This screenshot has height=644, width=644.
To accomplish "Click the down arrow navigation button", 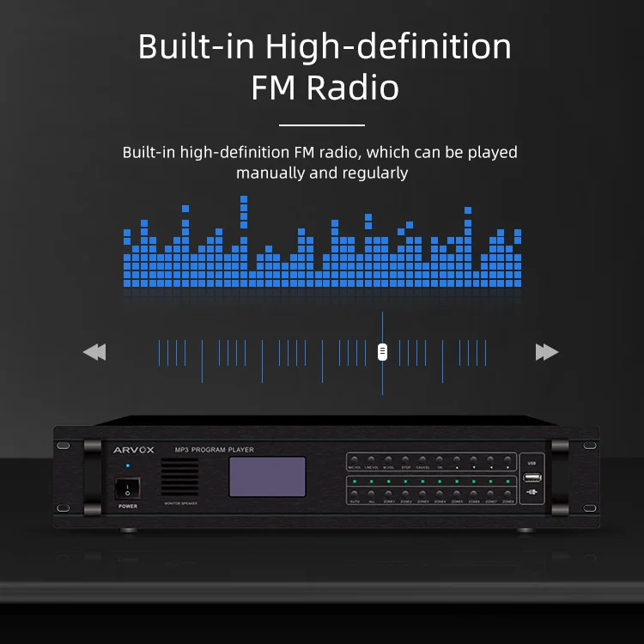I will click(x=473, y=459).
